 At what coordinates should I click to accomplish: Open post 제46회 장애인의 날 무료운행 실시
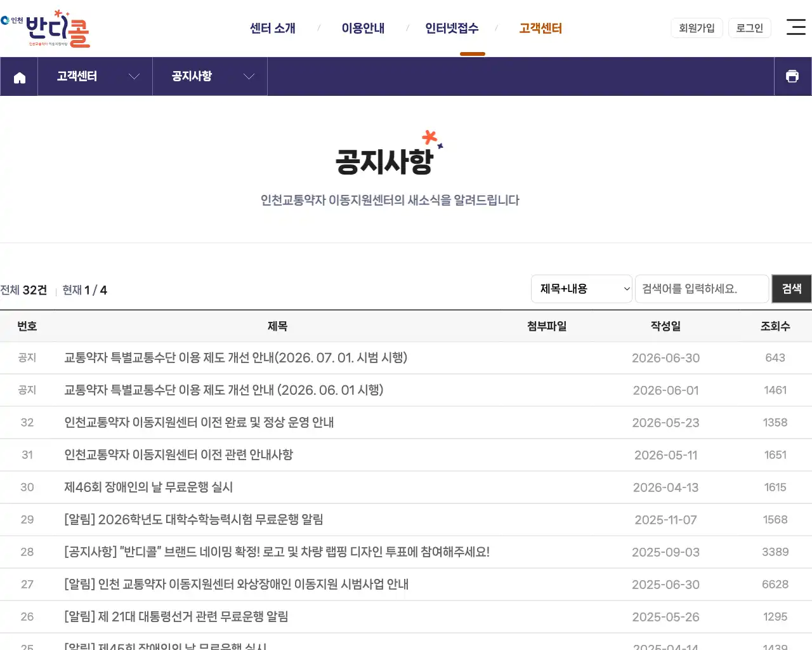pos(148,487)
